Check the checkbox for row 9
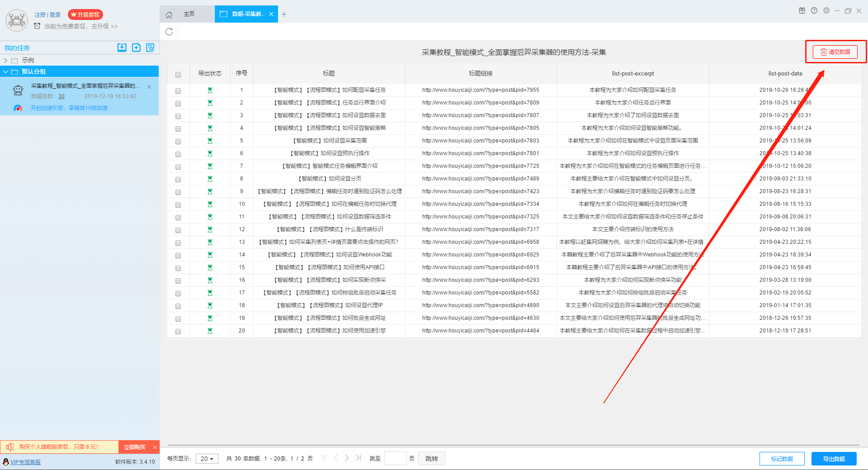868x470 pixels. click(x=178, y=192)
